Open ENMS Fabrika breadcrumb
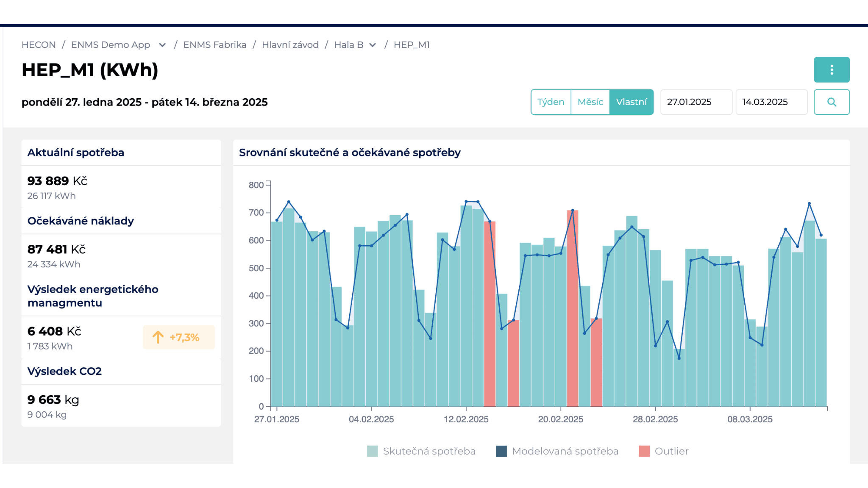This screenshot has height=488, width=868. pyautogui.click(x=215, y=45)
